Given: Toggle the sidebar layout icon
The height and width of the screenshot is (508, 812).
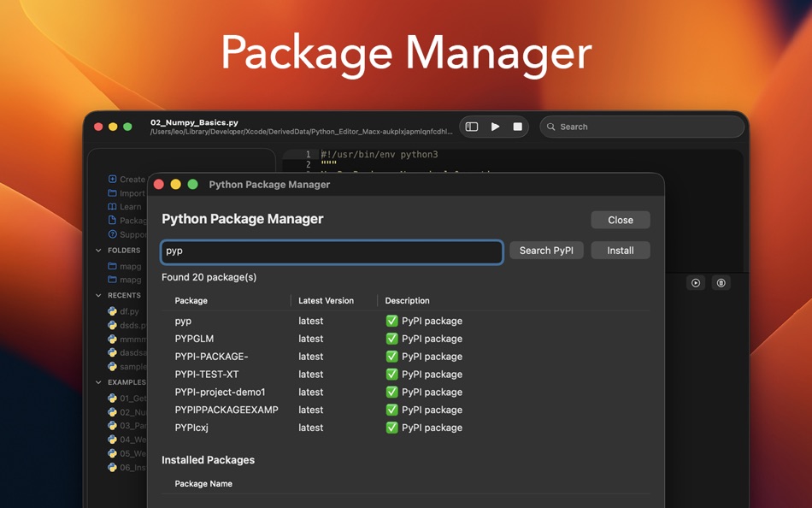Looking at the screenshot, I should point(472,126).
